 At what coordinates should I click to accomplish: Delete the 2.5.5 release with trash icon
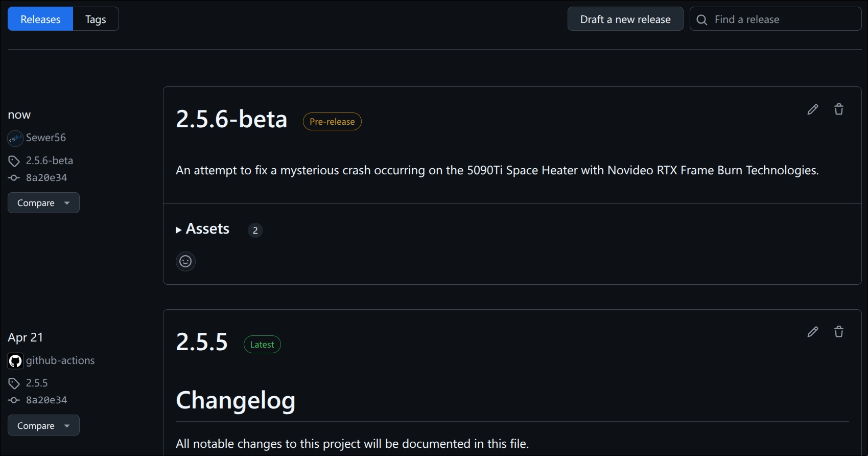tap(839, 332)
